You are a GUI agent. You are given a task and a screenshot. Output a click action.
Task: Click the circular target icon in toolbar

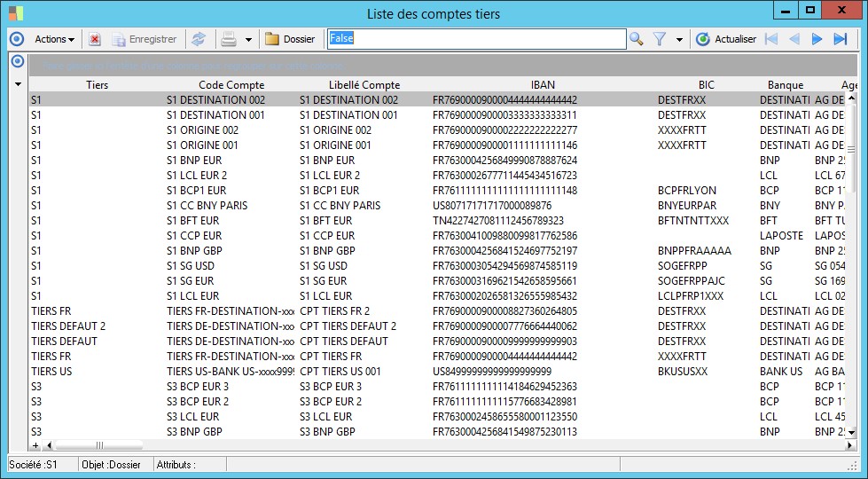(17, 39)
